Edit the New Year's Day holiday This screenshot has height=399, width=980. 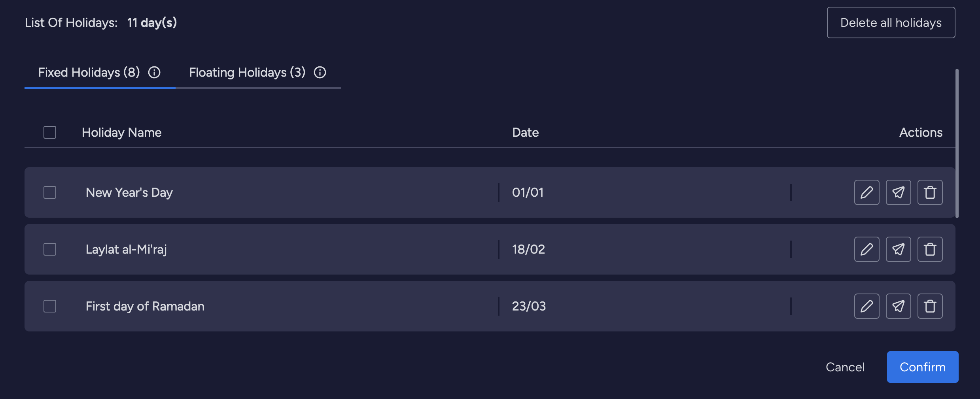coord(866,192)
